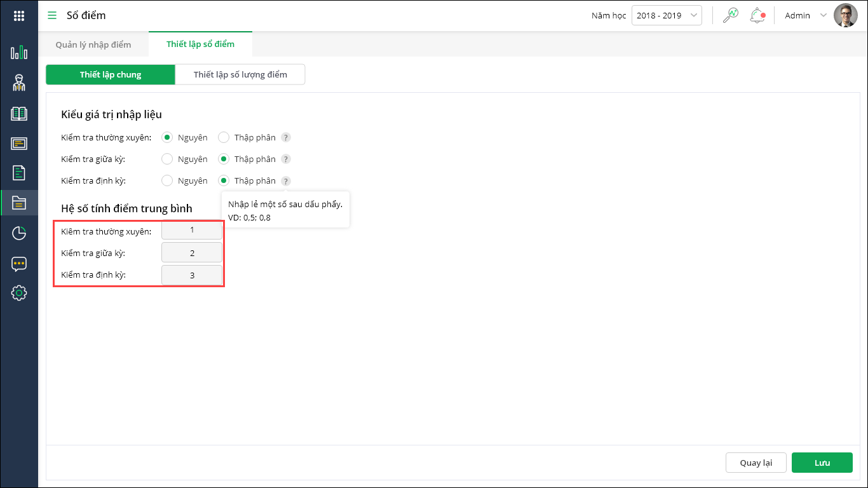
Task: Click the Kiểm tra giữa kỳ coefficient field
Action: 192,253
